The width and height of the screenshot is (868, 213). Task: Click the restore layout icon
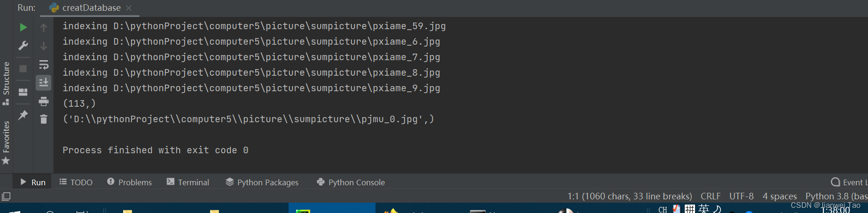(x=23, y=92)
